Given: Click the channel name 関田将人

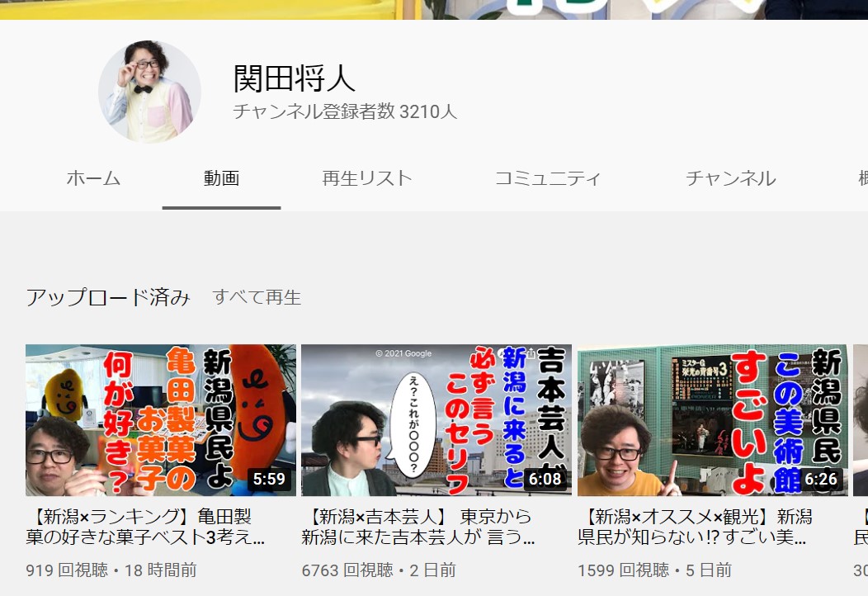Looking at the screenshot, I should pyautogui.click(x=294, y=78).
